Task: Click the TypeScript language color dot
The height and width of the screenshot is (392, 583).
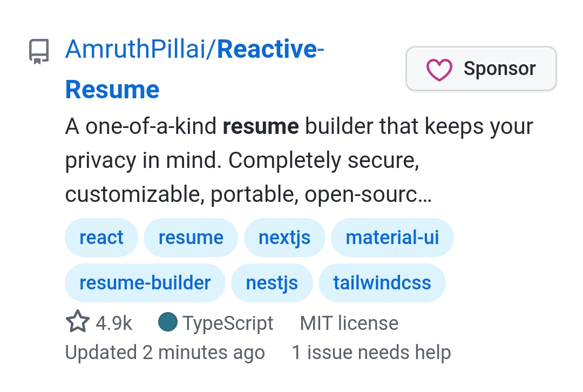Action: [168, 322]
